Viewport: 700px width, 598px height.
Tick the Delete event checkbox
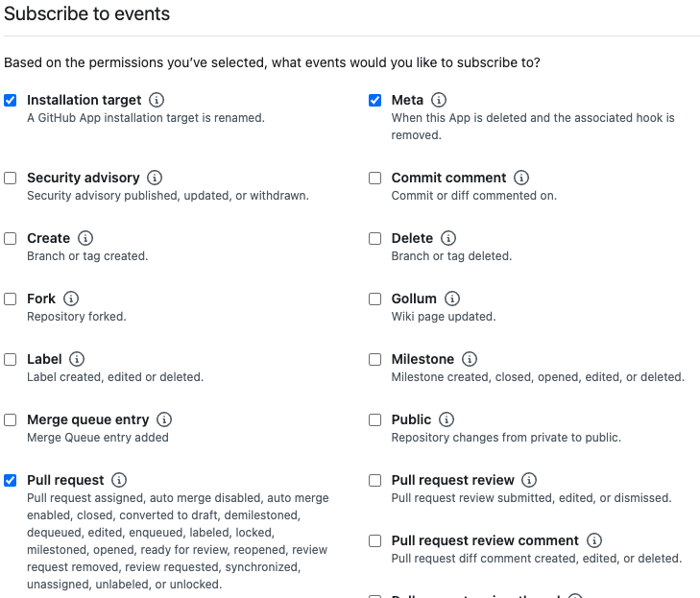tap(375, 238)
